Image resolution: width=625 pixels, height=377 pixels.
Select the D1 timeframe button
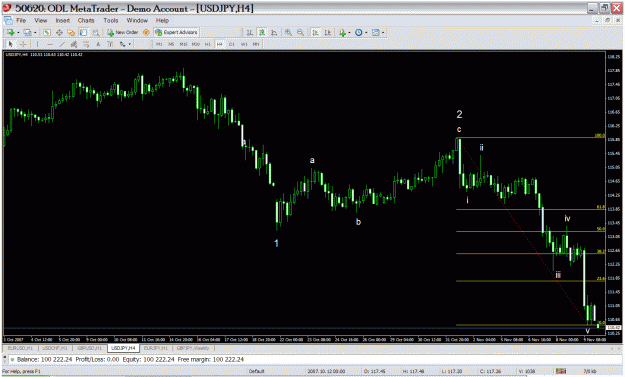pos(232,44)
